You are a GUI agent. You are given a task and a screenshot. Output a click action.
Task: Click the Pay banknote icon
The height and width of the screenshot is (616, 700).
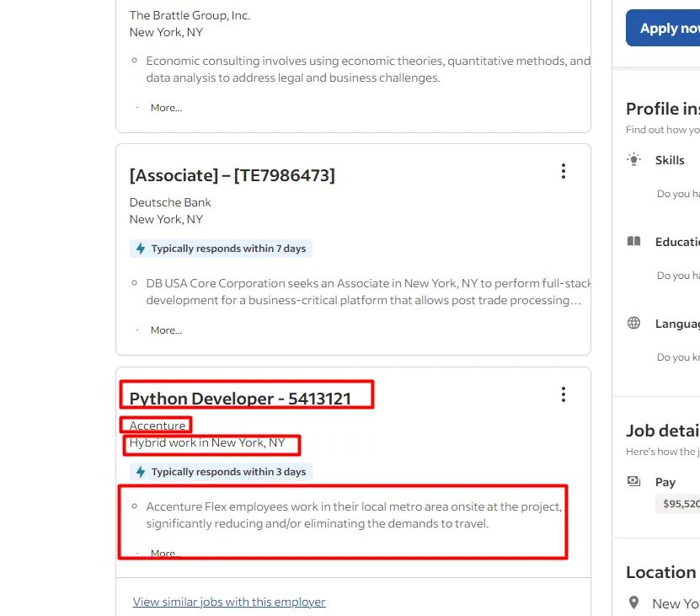click(x=633, y=482)
